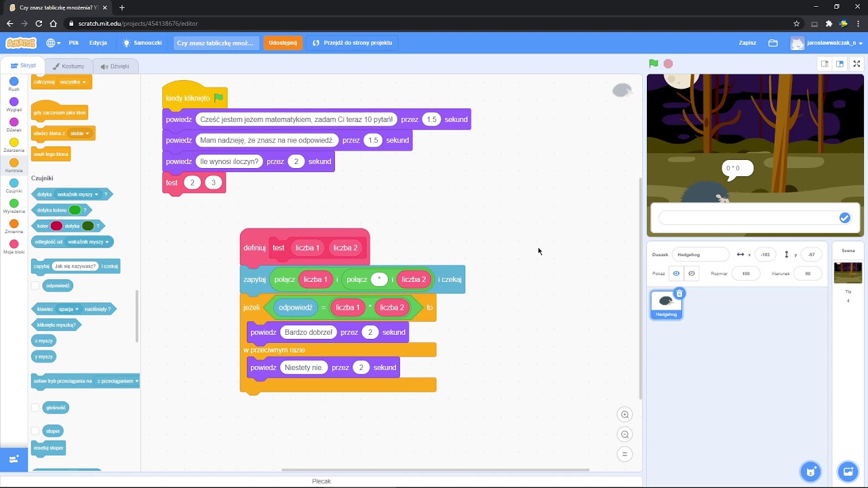This screenshot has height=488, width=868.
Task: Tick the głośność reporter checkbox
Action: (35, 407)
